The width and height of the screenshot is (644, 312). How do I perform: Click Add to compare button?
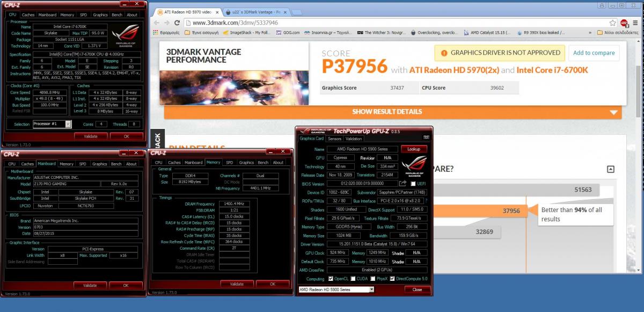[593, 53]
